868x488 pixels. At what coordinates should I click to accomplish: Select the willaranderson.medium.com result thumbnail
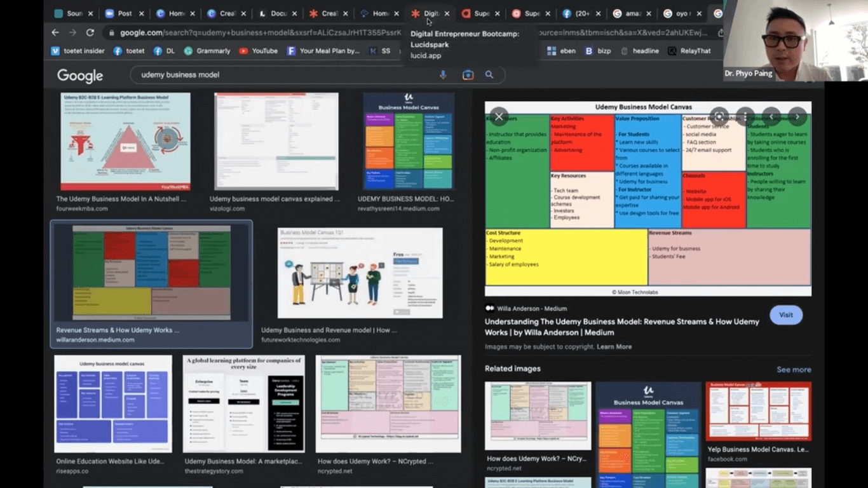point(151,272)
